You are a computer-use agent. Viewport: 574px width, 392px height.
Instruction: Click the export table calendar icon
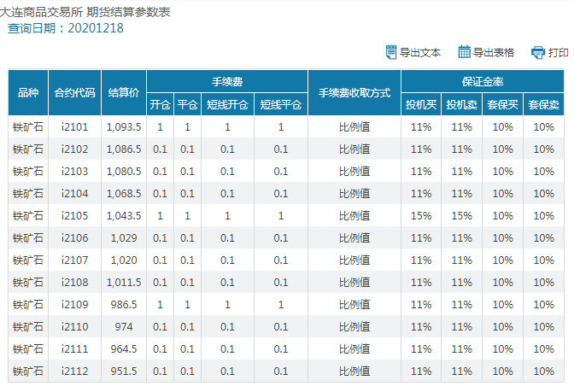(464, 52)
